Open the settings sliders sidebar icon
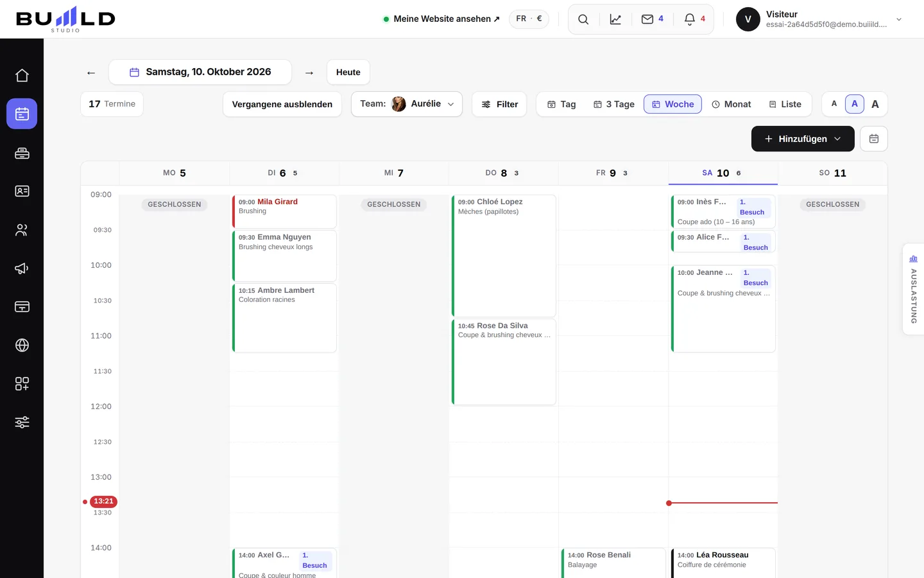924x578 pixels. click(x=22, y=423)
